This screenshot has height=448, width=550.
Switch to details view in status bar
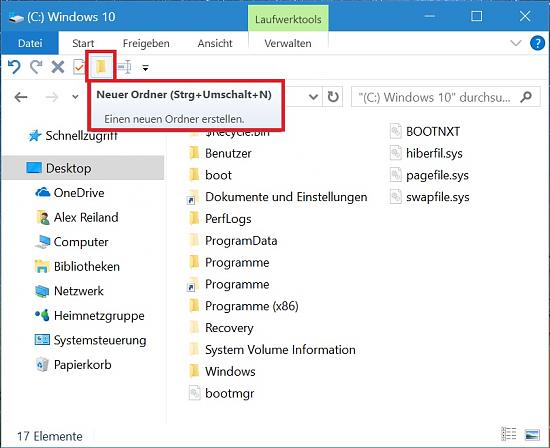click(x=509, y=434)
